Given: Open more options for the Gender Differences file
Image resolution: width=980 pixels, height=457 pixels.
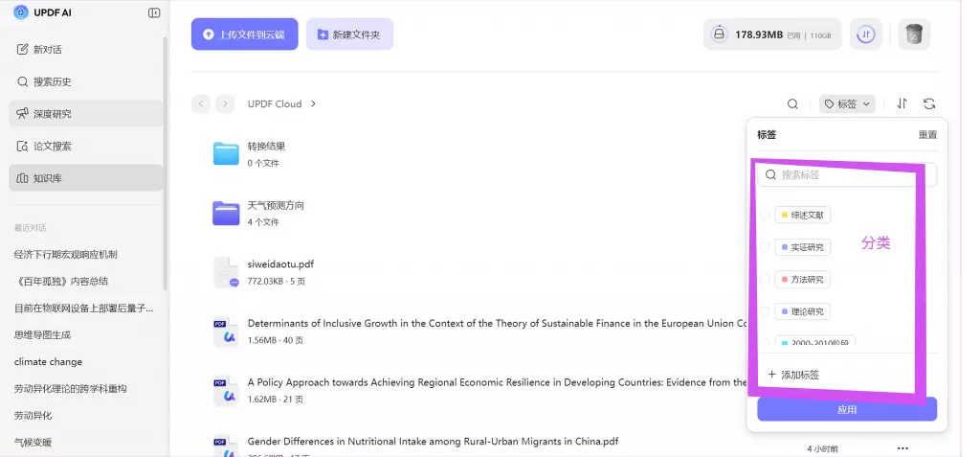Looking at the screenshot, I should 902,447.
